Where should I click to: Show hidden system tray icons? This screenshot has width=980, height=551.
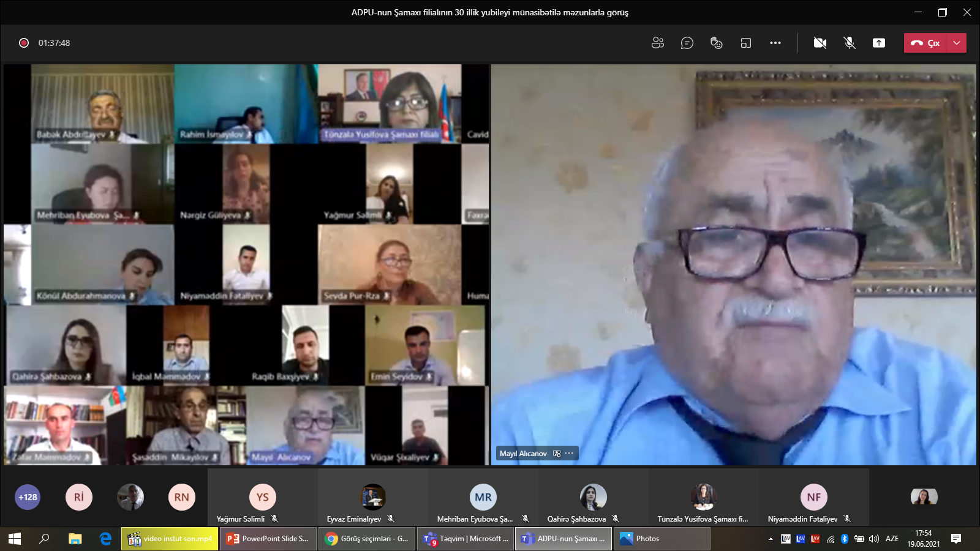click(x=771, y=539)
